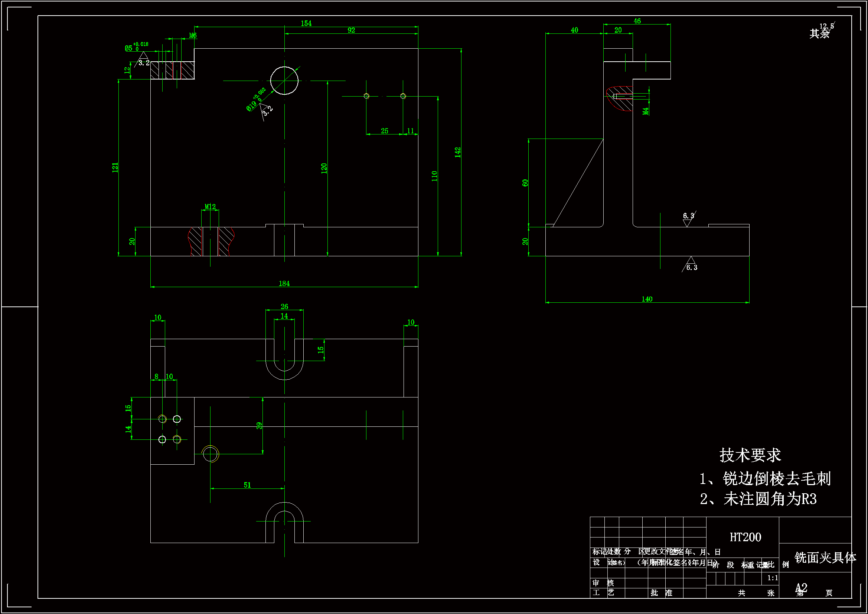This screenshot has height=614, width=868.
Task: Select the 51 dimension in plan view
Action: (x=247, y=485)
